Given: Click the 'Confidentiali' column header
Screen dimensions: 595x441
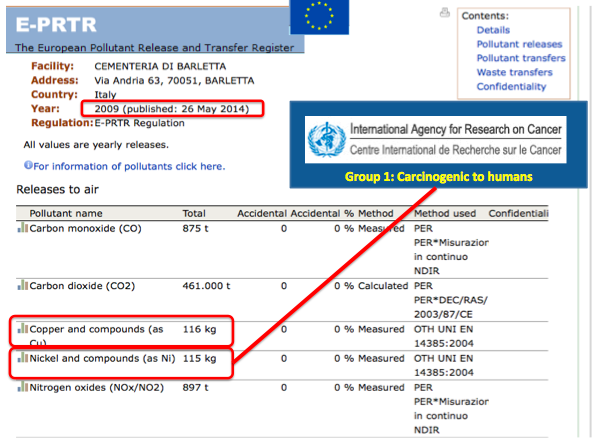Looking at the screenshot, I should [x=518, y=213].
